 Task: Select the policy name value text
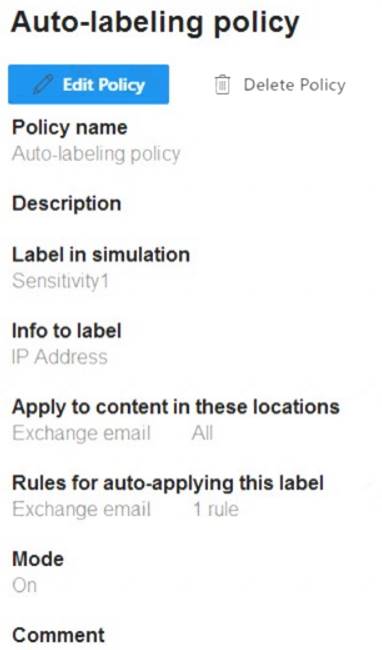96,154
